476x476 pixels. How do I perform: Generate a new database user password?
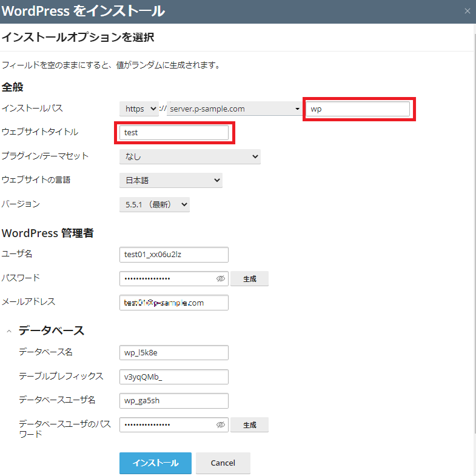coord(249,425)
